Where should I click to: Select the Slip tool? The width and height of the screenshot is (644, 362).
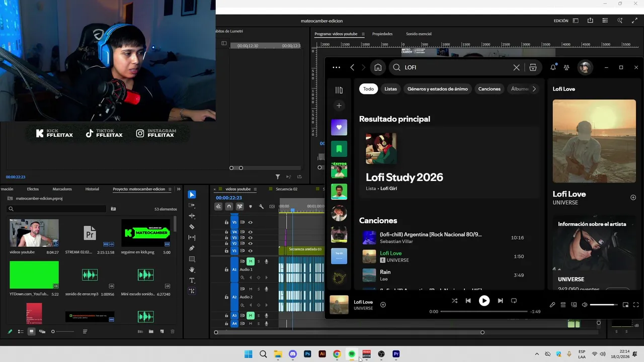192,237
